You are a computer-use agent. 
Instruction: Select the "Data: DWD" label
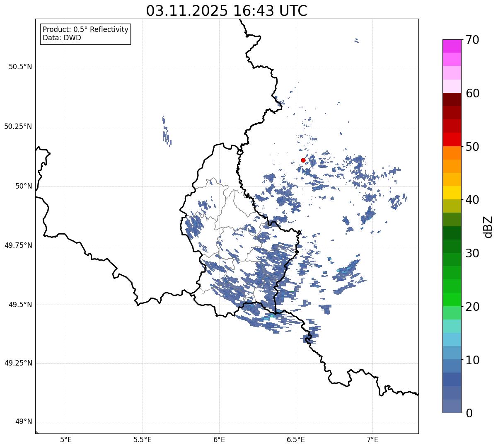click(62, 38)
